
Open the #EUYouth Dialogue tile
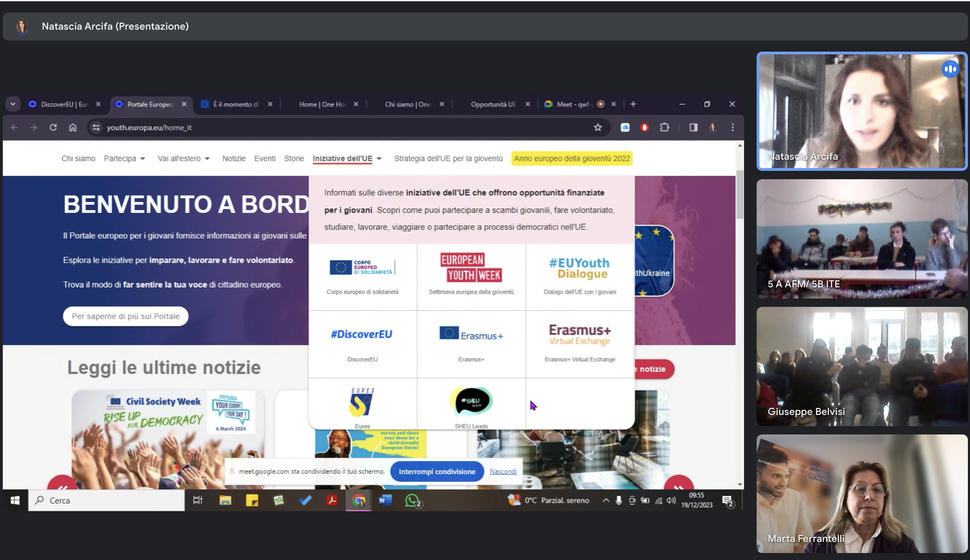point(580,277)
